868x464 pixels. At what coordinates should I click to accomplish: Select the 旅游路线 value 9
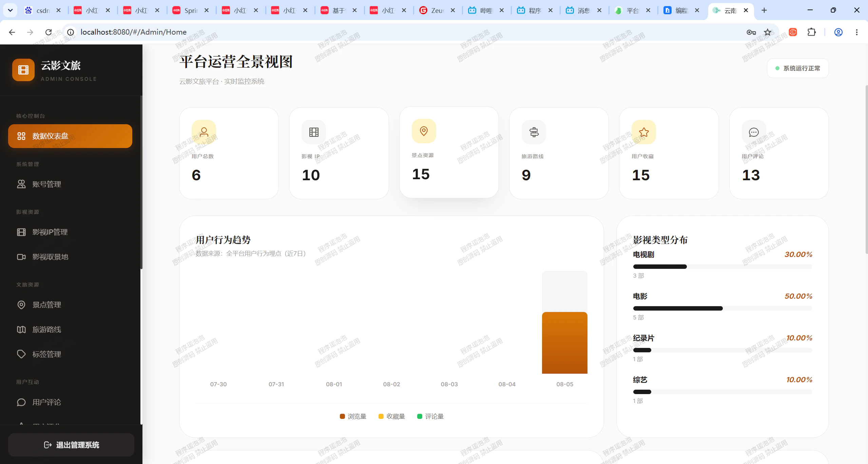click(526, 175)
